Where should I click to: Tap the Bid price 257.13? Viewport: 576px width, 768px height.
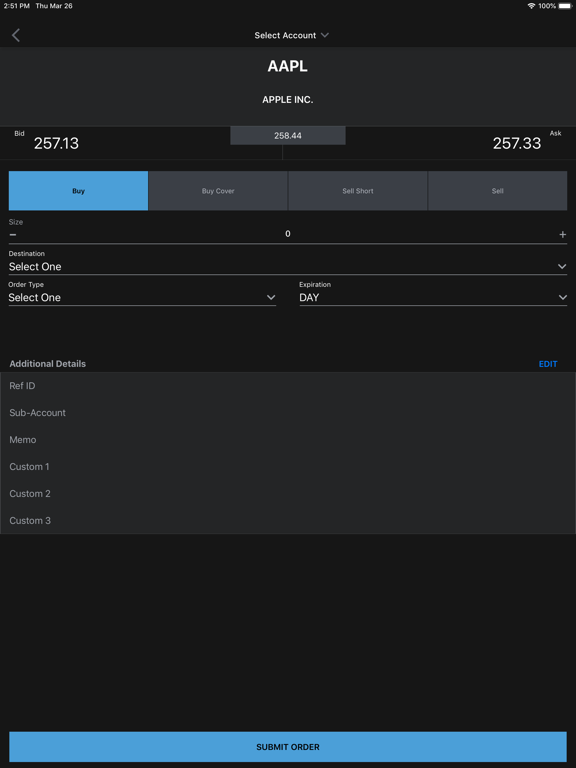(x=56, y=144)
